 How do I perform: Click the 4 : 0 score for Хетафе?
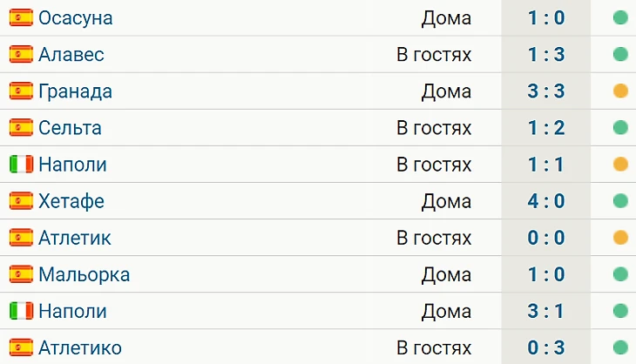[x=546, y=201]
